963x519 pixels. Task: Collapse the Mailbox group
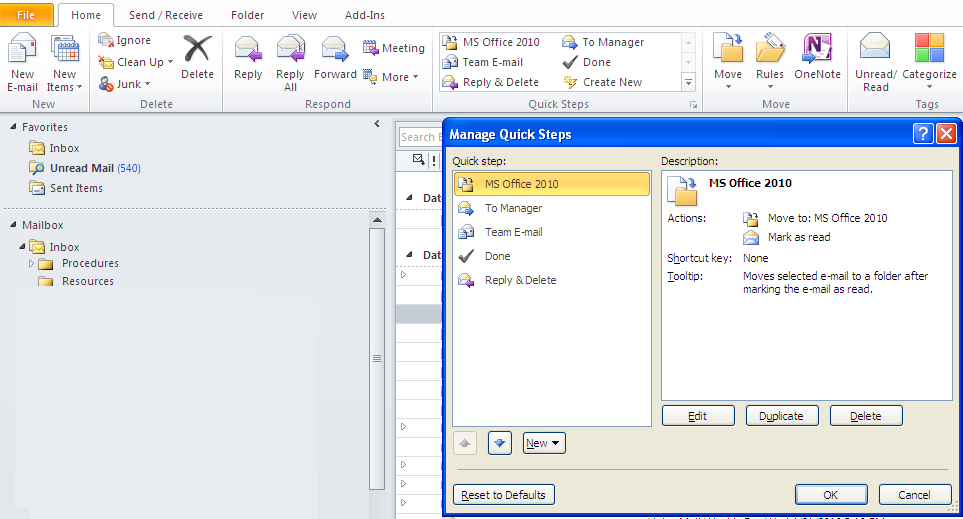click(13, 225)
